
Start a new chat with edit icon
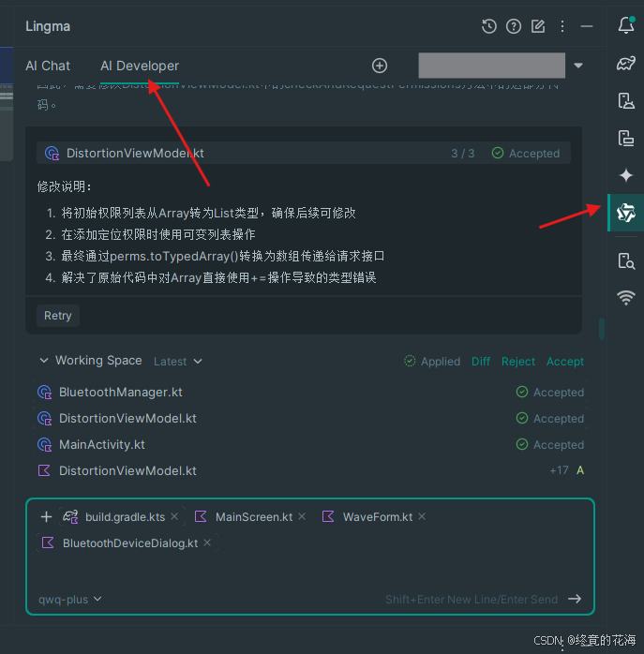538,26
